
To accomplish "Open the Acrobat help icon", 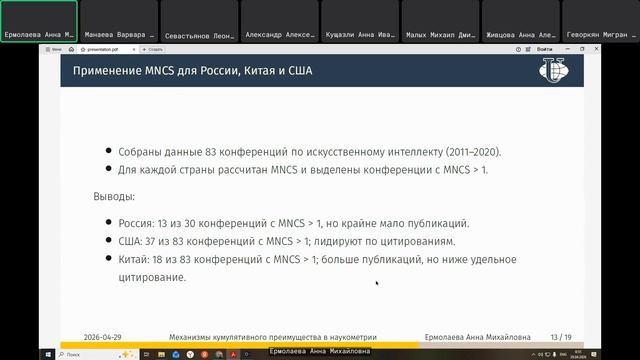I will click(518, 49).
